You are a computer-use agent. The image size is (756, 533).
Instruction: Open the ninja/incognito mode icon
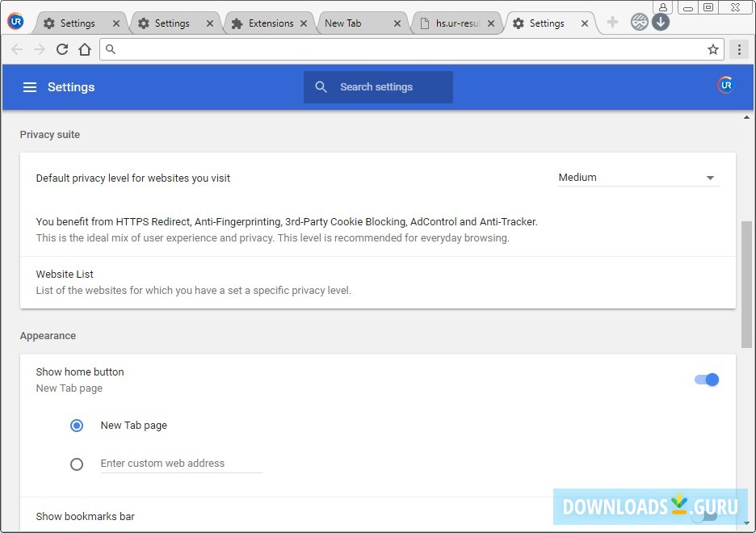639,22
